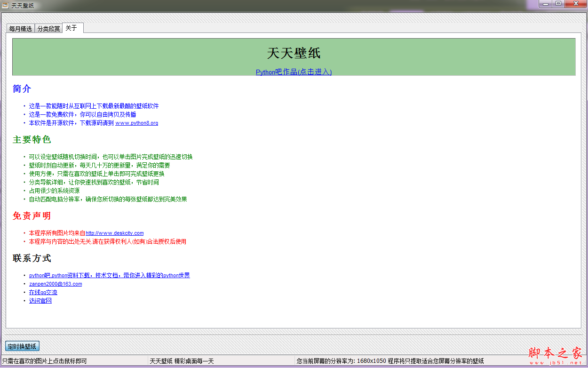Click the 免责声明 red heading

[32, 216]
